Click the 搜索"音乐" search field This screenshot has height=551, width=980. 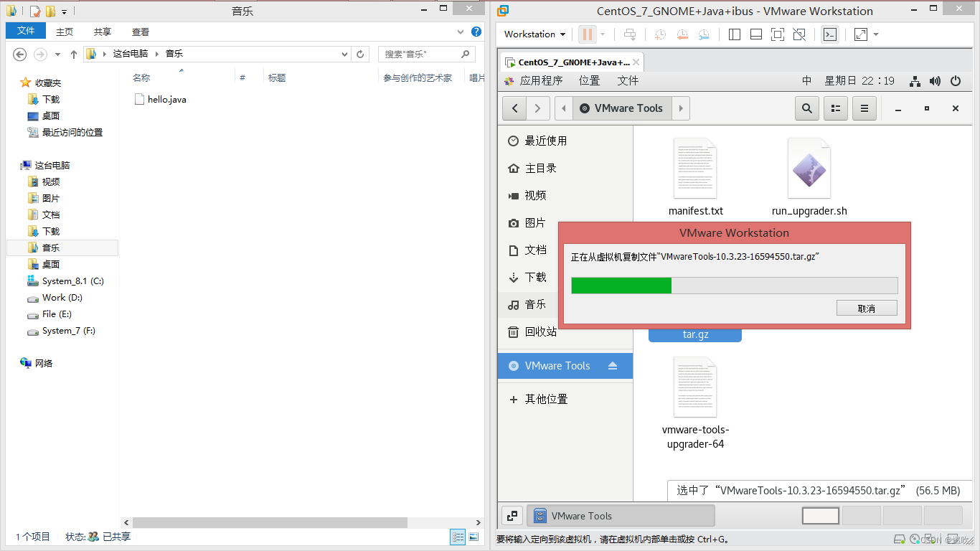(427, 54)
